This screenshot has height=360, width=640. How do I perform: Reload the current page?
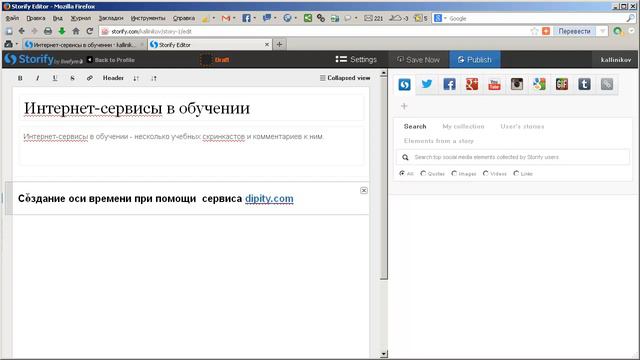(x=90, y=31)
